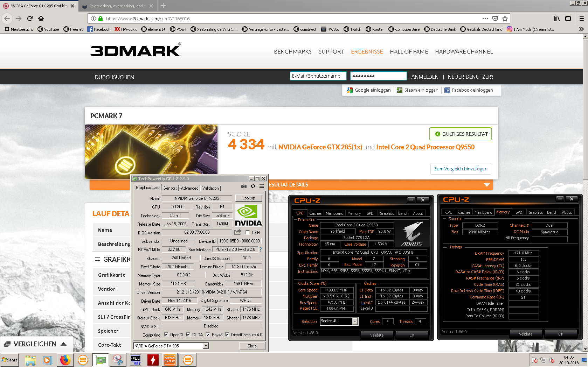The width and height of the screenshot is (588, 367).
Task: Click Durchsuchen in dark bar
Action: [114, 77]
